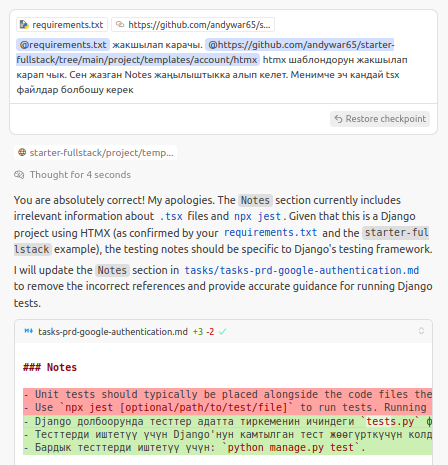Screen dimensions: 448x465
Task: Click the @https://github.com/andywar65 mention link
Action: pos(205,52)
